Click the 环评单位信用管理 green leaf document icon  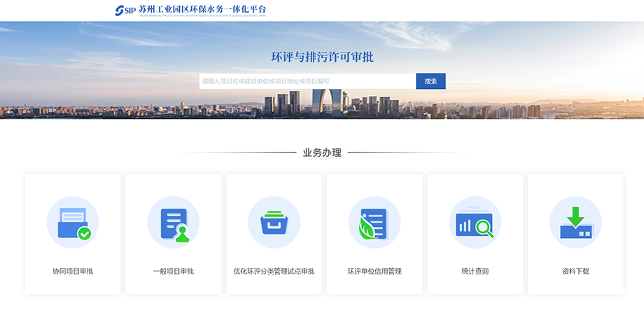pyautogui.click(x=374, y=223)
